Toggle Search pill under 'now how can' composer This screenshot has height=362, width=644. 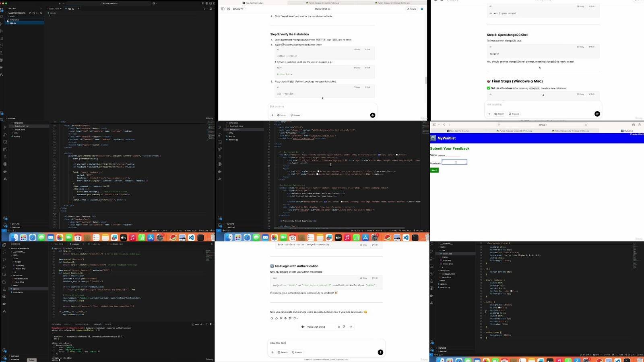coord(283,352)
